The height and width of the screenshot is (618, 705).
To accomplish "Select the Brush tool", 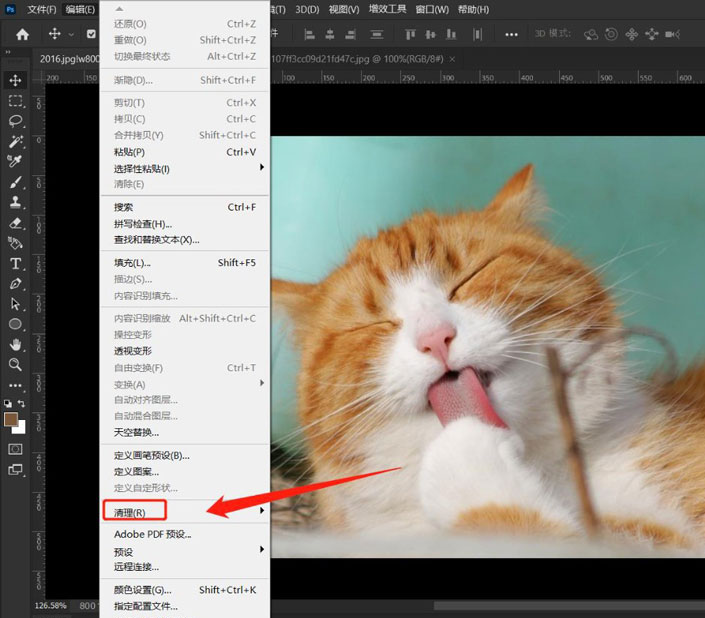I will pyautogui.click(x=16, y=183).
